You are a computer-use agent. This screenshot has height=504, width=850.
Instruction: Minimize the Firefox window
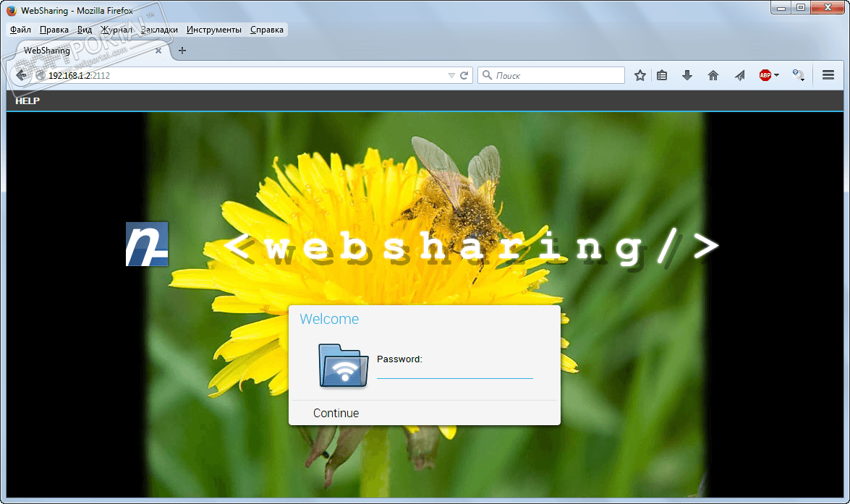[781, 7]
